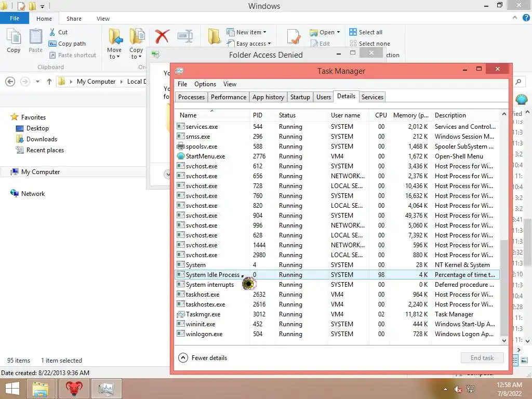The image size is (532, 399).
Task: Click the New folder icon in ribbon
Action: 214,36
